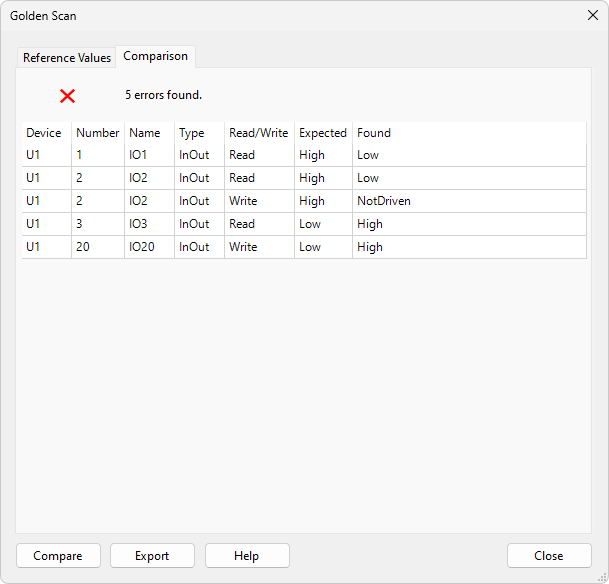Sort by the Read/Write column header
This screenshot has width=609, height=584.
coord(258,133)
